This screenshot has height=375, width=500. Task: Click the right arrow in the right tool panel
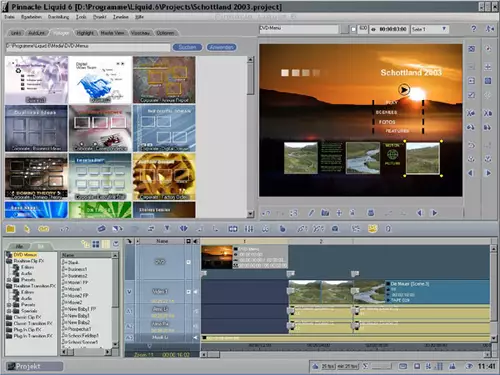point(488,173)
